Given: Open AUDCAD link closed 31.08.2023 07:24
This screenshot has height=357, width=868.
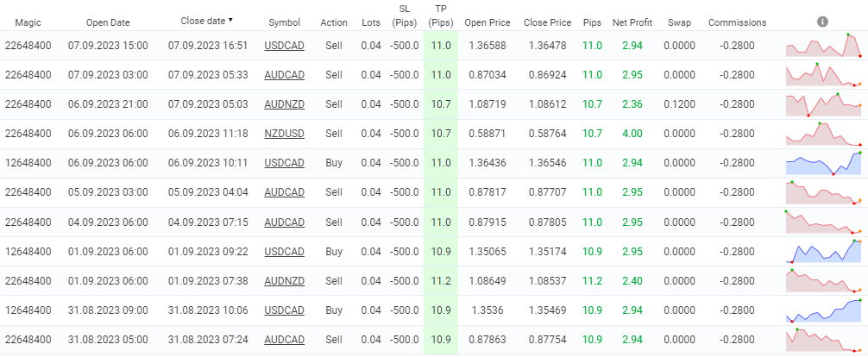Looking at the screenshot, I should 285,339.
